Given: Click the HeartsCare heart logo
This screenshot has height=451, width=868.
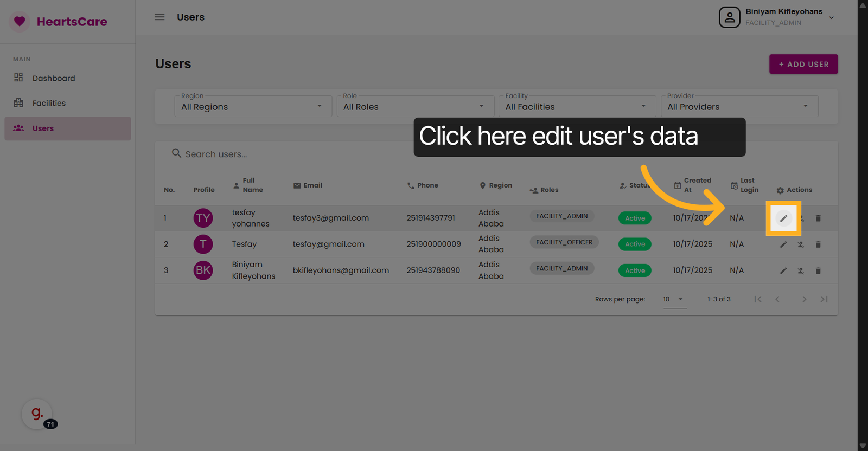Looking at the screenshot, I should point(20,22).
